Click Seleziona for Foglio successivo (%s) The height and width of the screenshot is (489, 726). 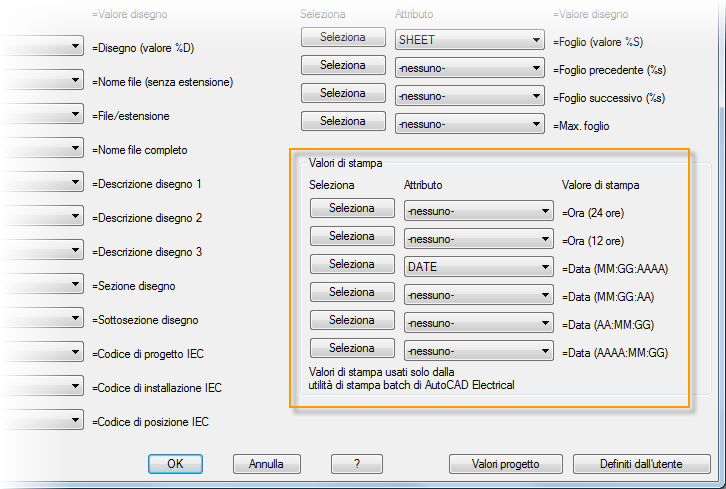click(343, 93)
